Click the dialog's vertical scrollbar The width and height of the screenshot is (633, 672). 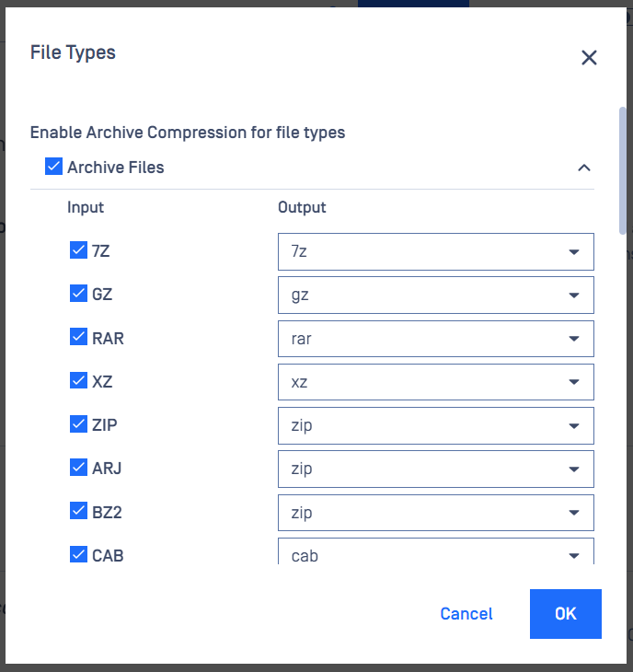pyautogui.click(x=622, y=170)
